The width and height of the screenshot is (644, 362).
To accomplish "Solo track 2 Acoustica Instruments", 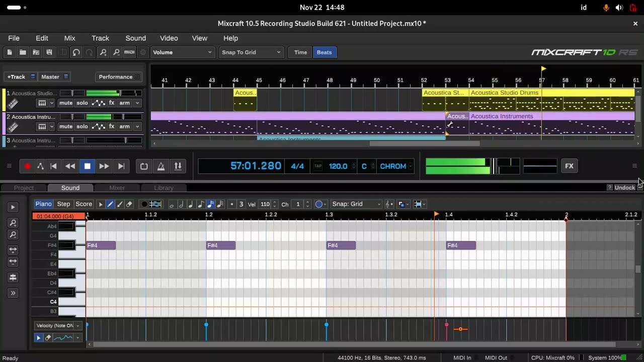I will (82, 127).
